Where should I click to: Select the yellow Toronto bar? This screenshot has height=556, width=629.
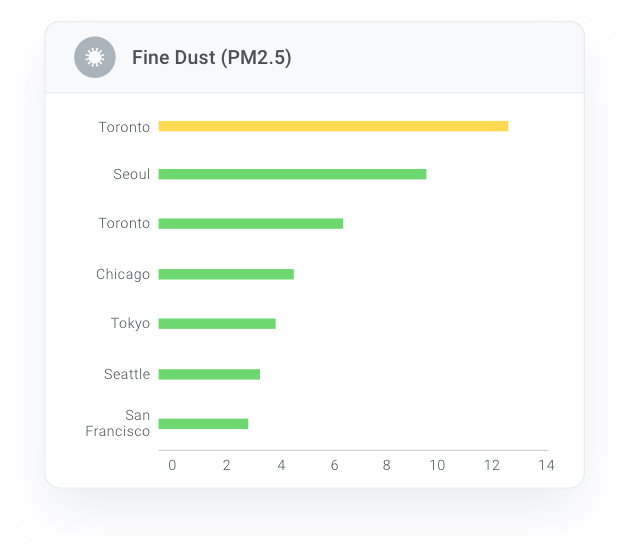[x=333, y=126]
